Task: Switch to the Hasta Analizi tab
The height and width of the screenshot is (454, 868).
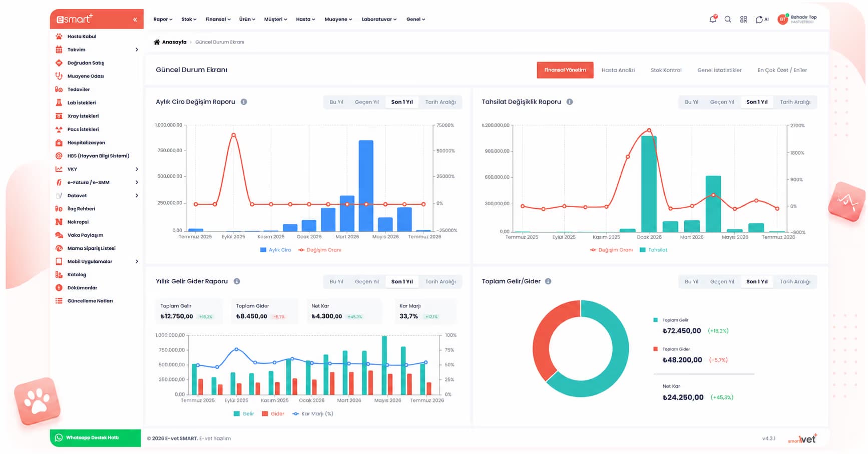Action: click(618, 70)
